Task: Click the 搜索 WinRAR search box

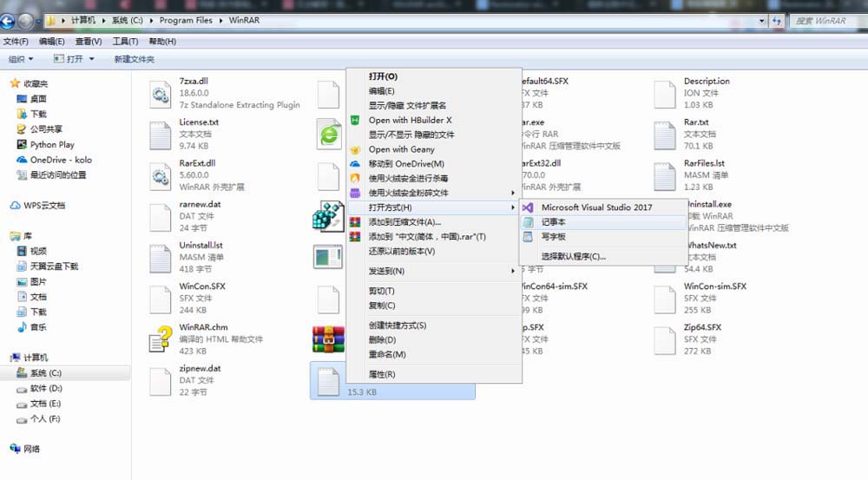Action: 827,21
